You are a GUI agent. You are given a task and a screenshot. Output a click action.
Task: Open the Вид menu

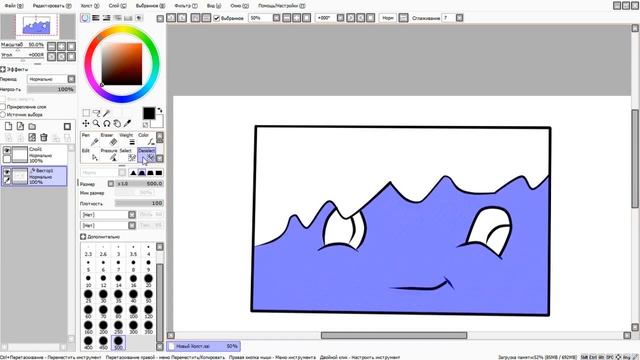click(x=214, y=6)
